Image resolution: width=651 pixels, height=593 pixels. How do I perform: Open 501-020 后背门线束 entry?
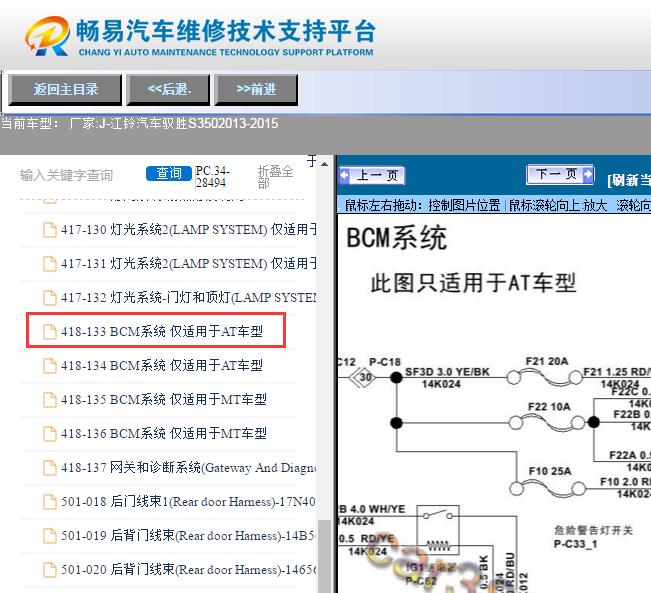click(x=188, y=570)
